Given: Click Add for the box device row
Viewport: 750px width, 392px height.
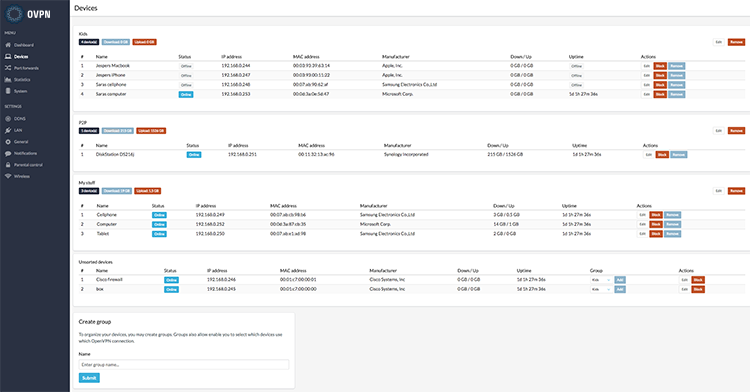Looking at the screenshot, I should [x=620, y=289].
